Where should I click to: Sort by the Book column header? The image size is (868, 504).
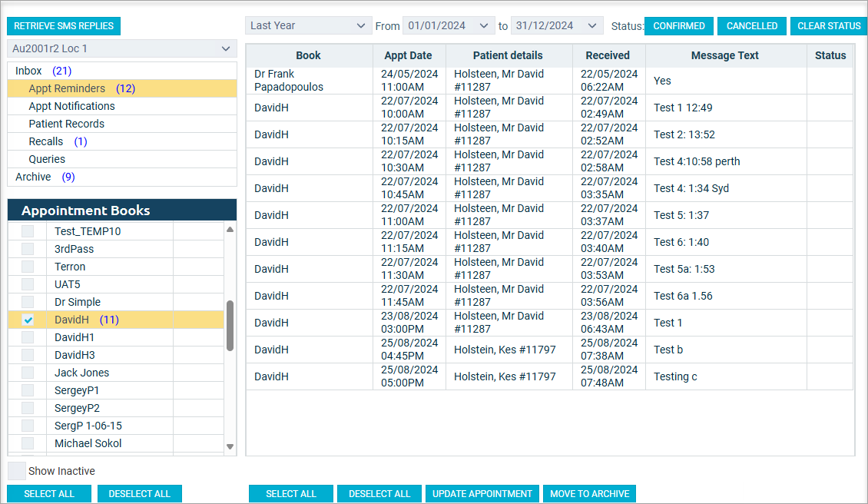click(x=309, y=55)
